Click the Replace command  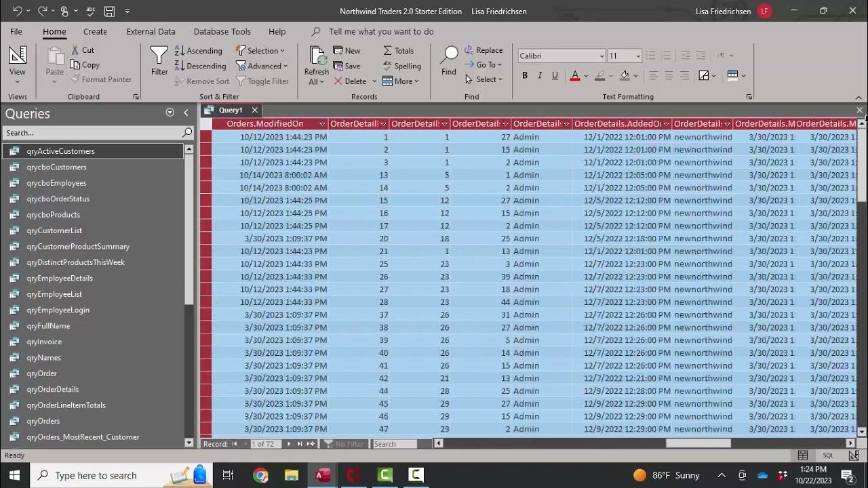pyautogui.click(x=484, y=50)
